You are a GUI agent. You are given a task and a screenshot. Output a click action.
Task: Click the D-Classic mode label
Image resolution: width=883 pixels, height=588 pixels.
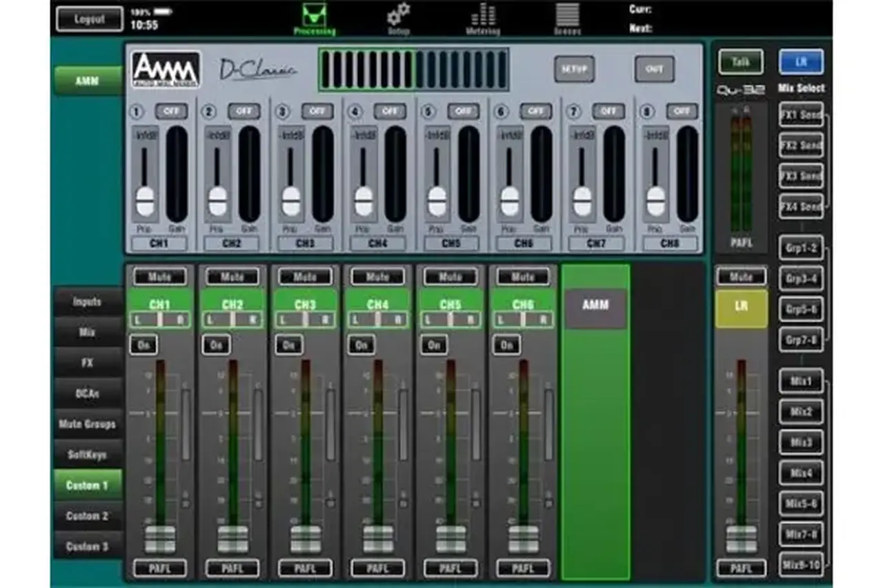(x=258, y=70)
